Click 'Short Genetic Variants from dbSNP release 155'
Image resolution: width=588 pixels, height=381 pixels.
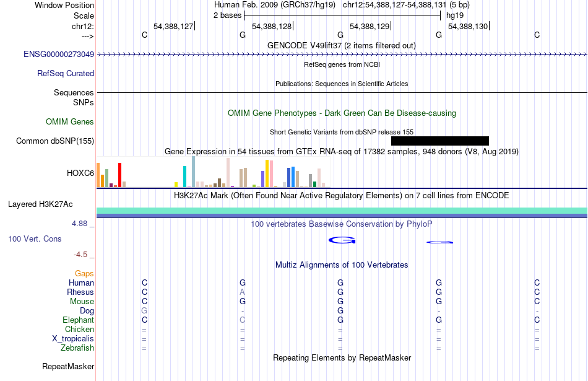[x=342, y=132]
